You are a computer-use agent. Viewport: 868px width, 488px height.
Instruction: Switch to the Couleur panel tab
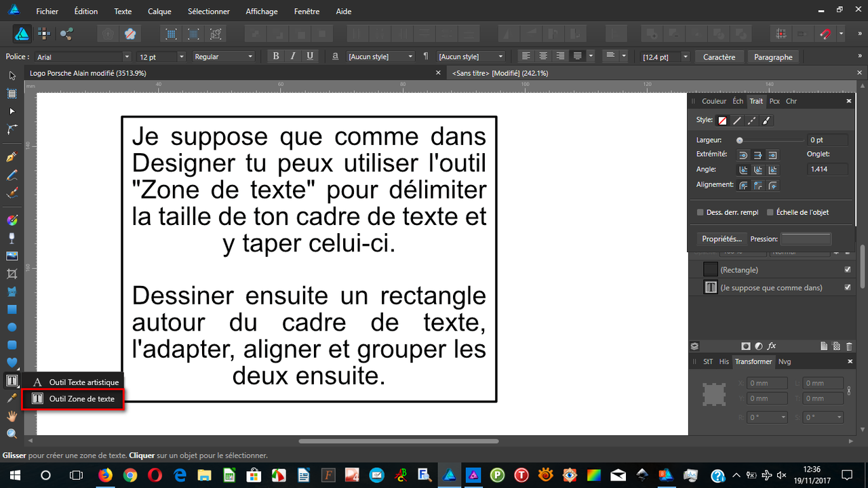point(714,101)
